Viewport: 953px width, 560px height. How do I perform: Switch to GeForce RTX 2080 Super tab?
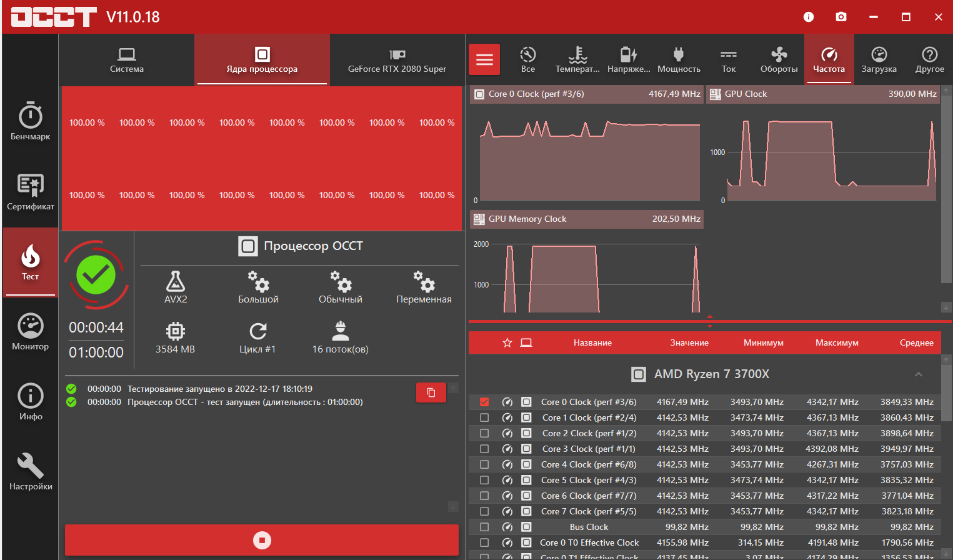pos(397,60)
